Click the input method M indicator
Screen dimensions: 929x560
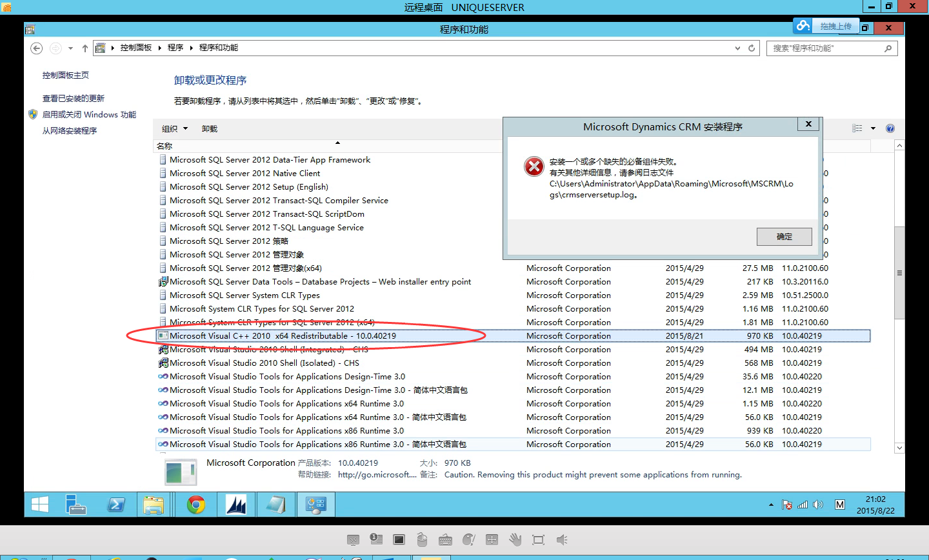click(840, 505)
